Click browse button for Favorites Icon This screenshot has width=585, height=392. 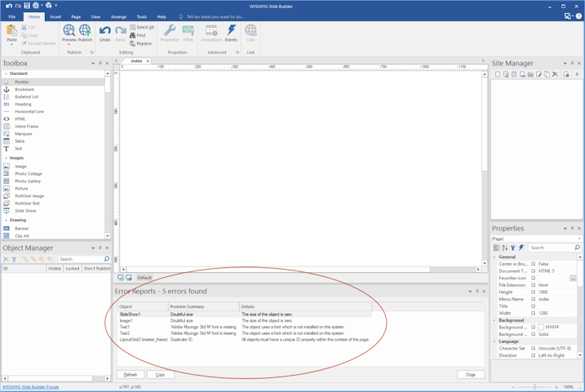click(x=573, y=279)
